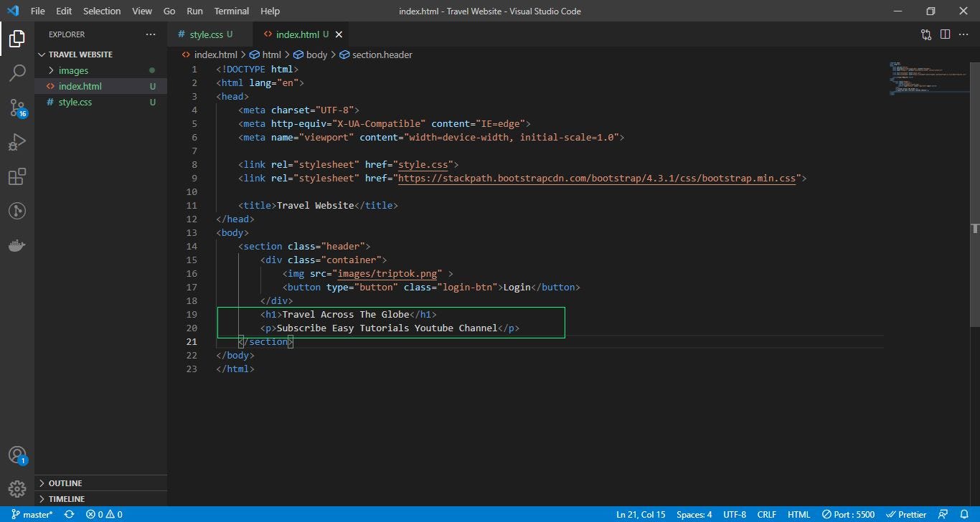
Task: Open the notifications bell in the status bar
Action: point(965,514)
